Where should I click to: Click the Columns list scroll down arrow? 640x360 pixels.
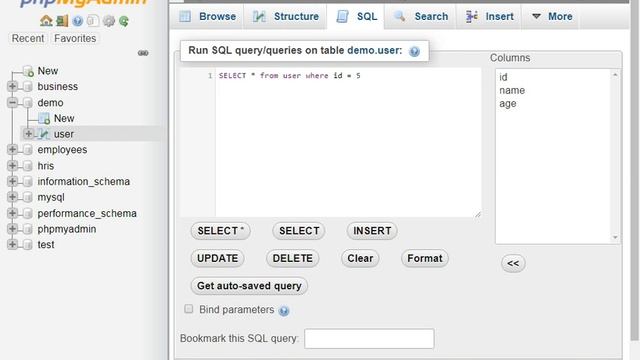(615, 238)
